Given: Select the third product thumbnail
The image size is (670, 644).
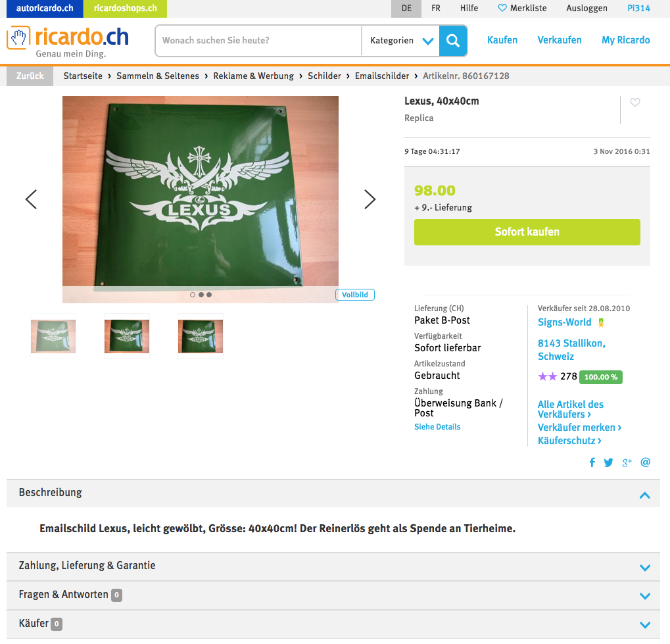Looking at the screenshot, I should click(x=201, y=336).
